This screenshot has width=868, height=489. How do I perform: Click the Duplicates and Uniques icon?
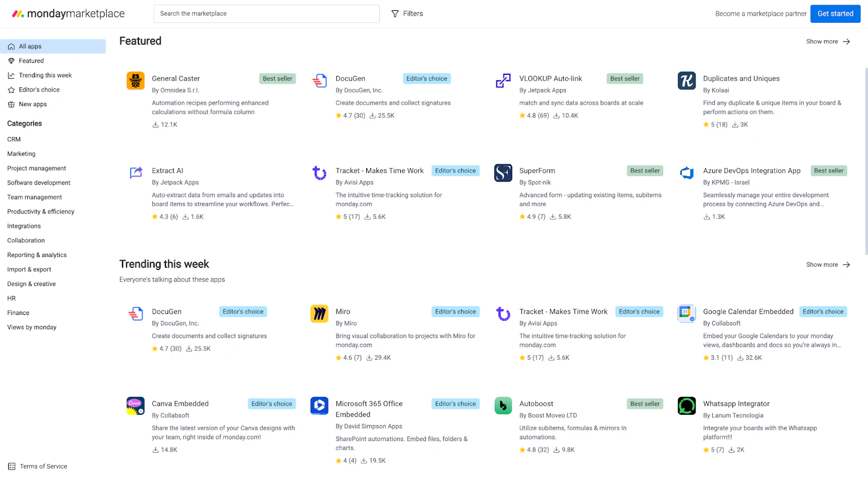point(687,81)
